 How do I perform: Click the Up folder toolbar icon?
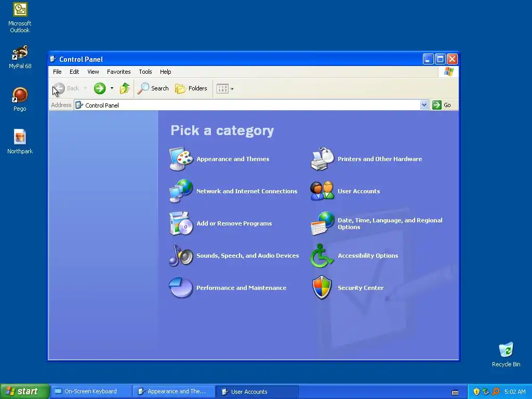click(x=125, y=88)
